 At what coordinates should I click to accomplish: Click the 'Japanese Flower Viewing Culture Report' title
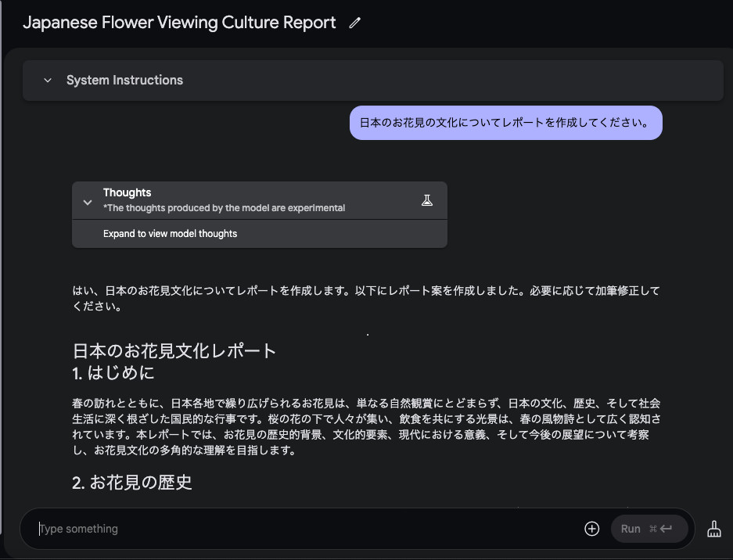click(x=179, y=23)
